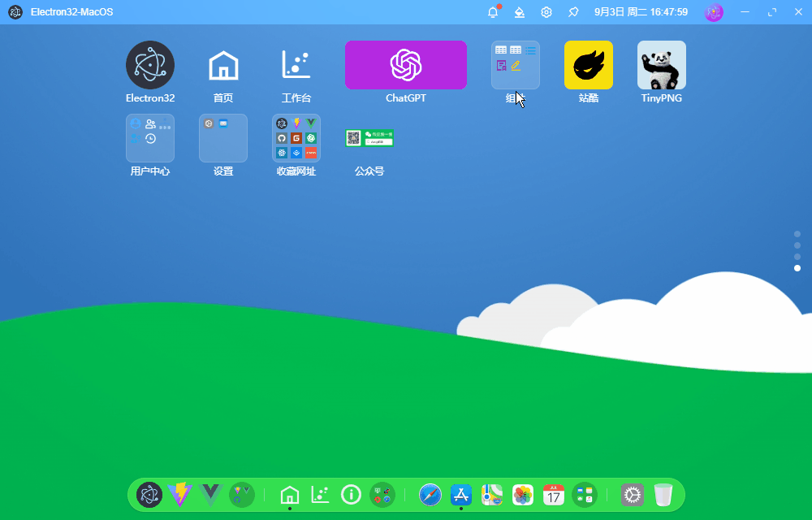Screen dimensions: 812x520
Task: Click the home icon in the dock
Action: (290, 495)
